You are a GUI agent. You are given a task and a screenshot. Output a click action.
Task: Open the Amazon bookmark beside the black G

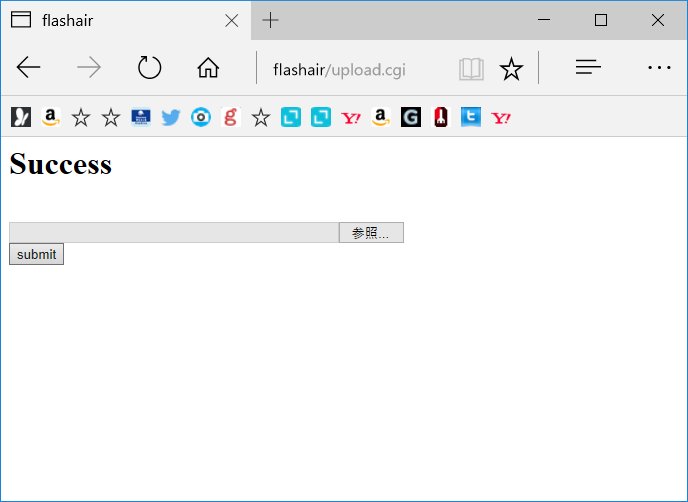tap(381, 117)
